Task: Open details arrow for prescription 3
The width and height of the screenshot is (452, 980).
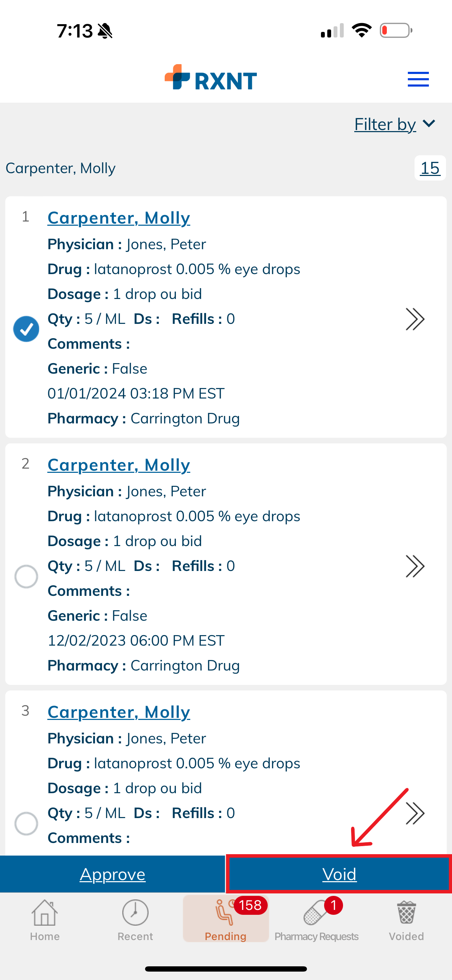Action: coord(415,814)
